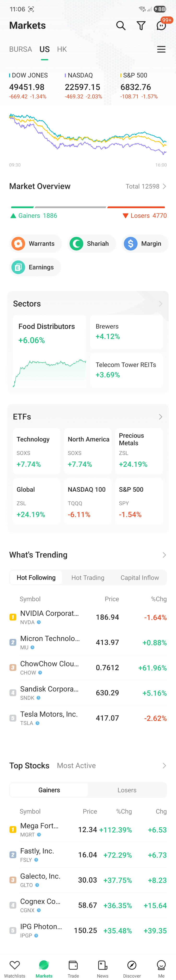Tap the filter funnel icon
176x980 pixels.
coord(141,26)
